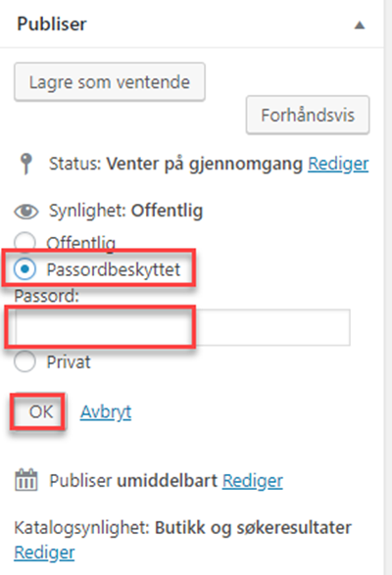Select the Privat radio button
The width and height of the screenshot is (392, 575).
24,361
